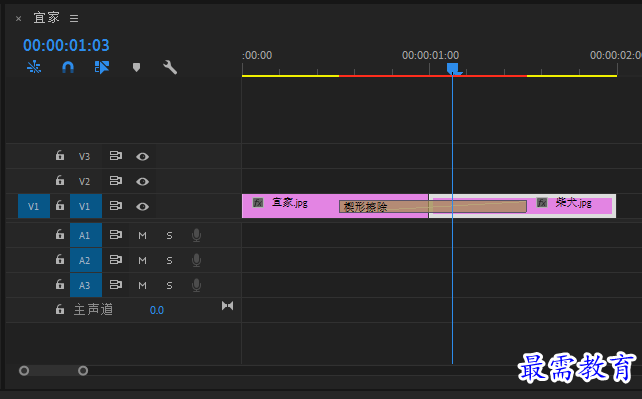This screenshot has width=642, height=399.
Task: Toggle the lock on track V2
Action: tap(60, 180)
